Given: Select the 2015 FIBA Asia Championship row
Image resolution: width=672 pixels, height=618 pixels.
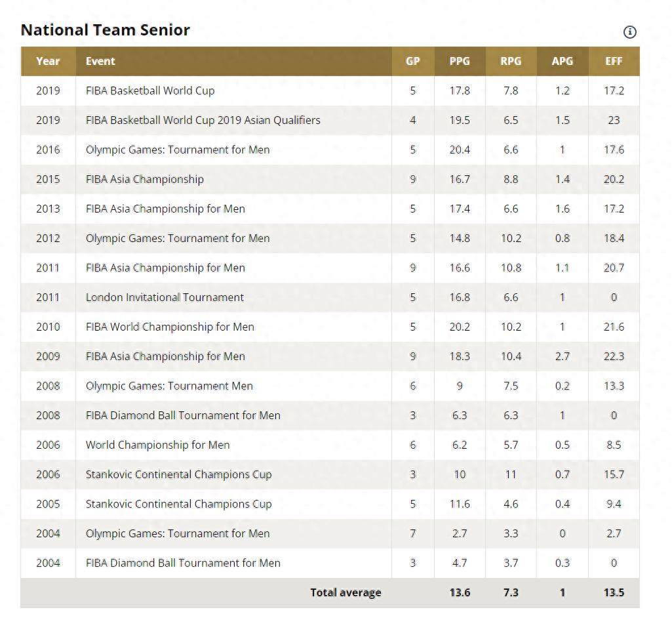Looking at the screenshot, I should [x=145, y=179].
